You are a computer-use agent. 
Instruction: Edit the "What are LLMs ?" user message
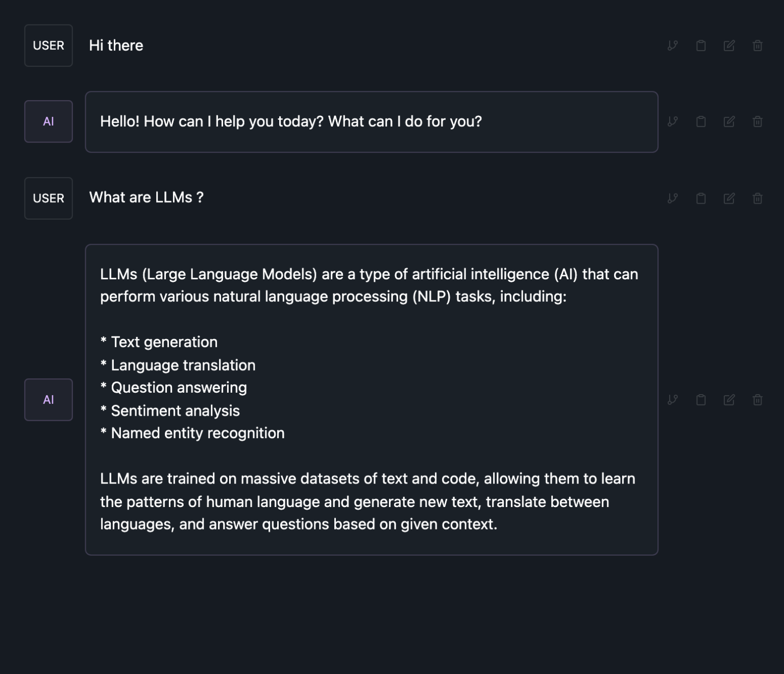(x=729, y=198)
